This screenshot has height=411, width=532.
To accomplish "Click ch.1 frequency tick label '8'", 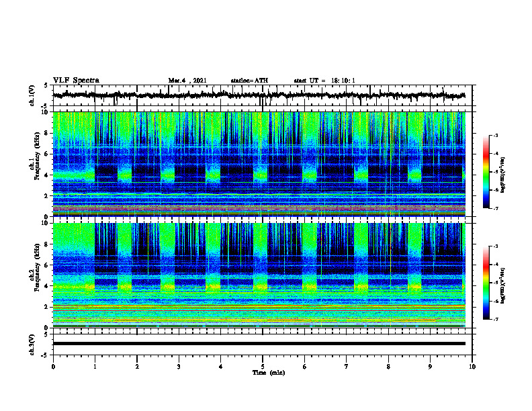I will (x=47, y=133).
